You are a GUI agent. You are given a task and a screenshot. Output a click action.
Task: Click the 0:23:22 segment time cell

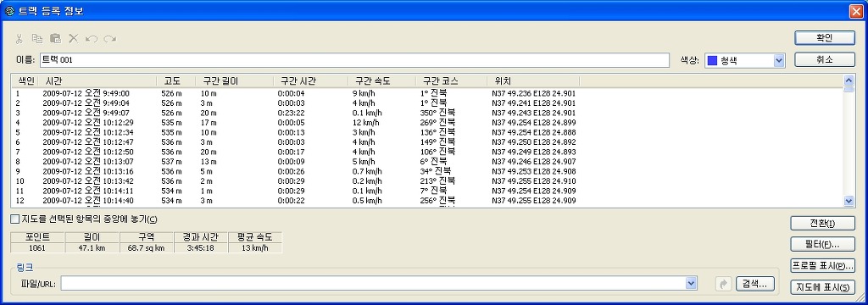coord(292,113)
